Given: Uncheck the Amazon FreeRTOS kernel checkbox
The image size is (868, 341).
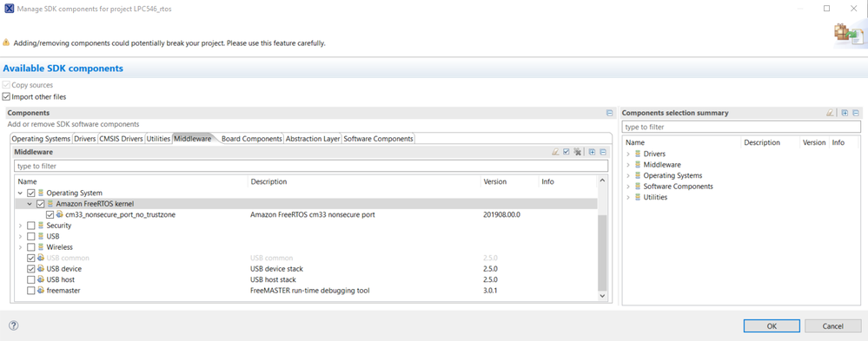Looking at the screenshot, I should tap(41, 204).
